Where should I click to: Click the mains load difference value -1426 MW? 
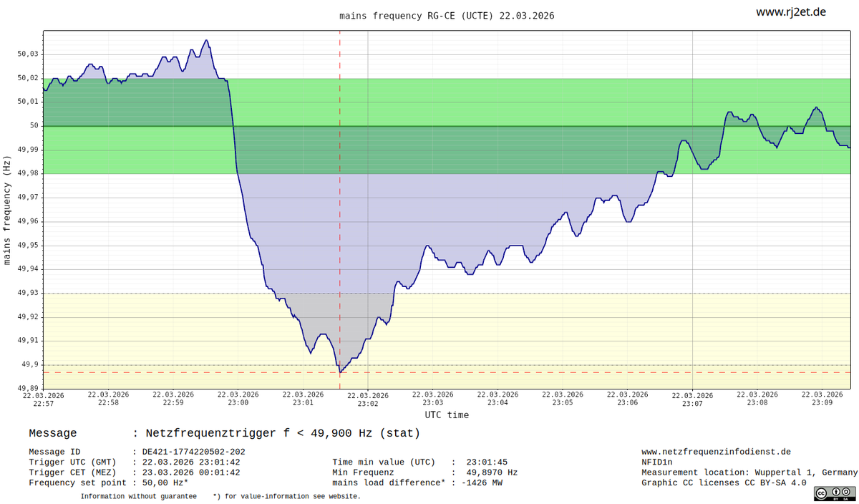pyautogui.click(x=482, y=483)
